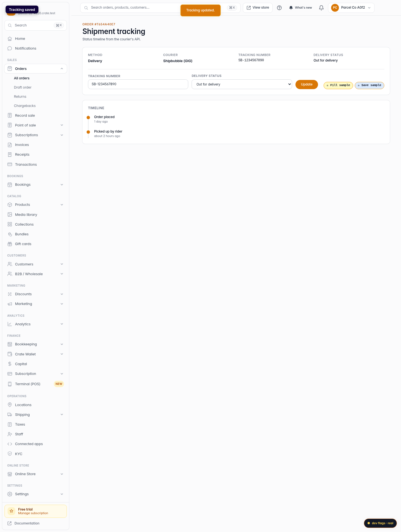Image resolution: width=401 pixels, height=532 pixels.
Task: Focus the top search orders field
Action: click(160, 8)
